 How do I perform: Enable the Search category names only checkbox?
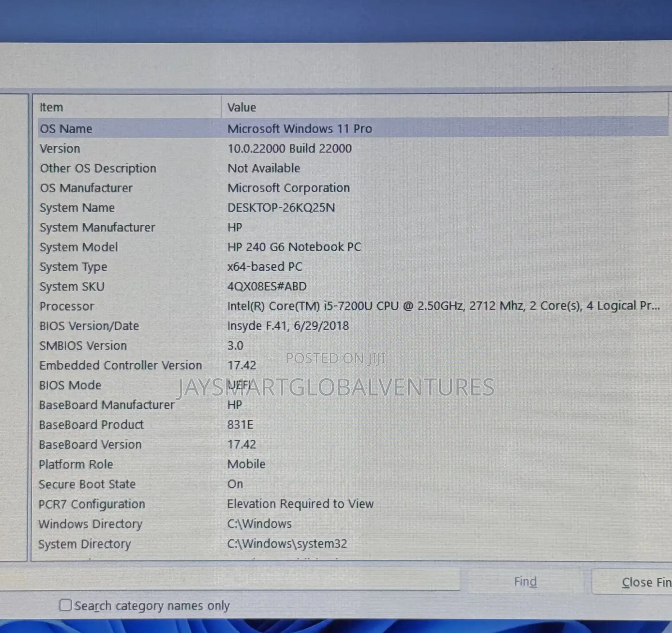[66, 605]
